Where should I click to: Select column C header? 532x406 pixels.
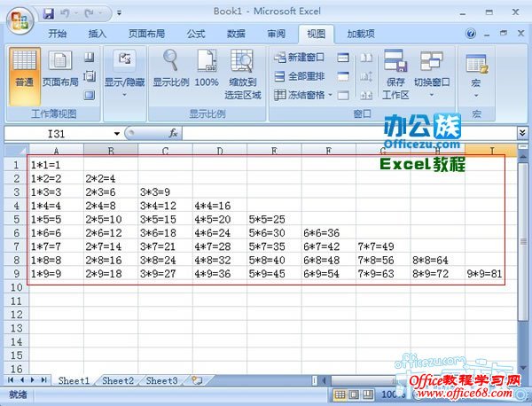coord(165,151)
